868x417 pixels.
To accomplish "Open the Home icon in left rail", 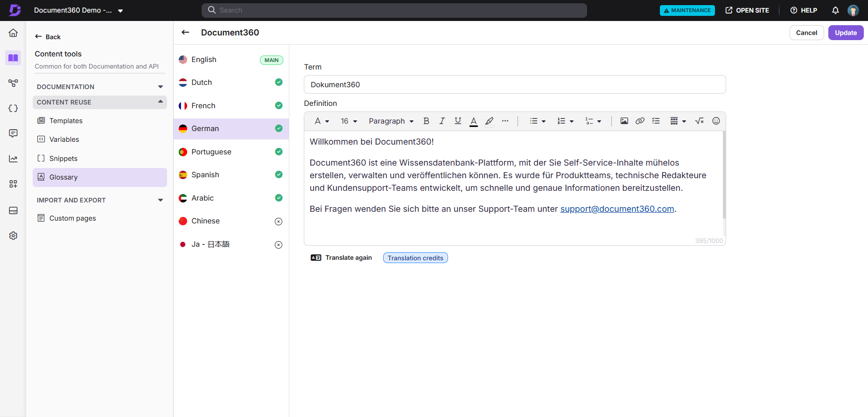I will point(13,33).
